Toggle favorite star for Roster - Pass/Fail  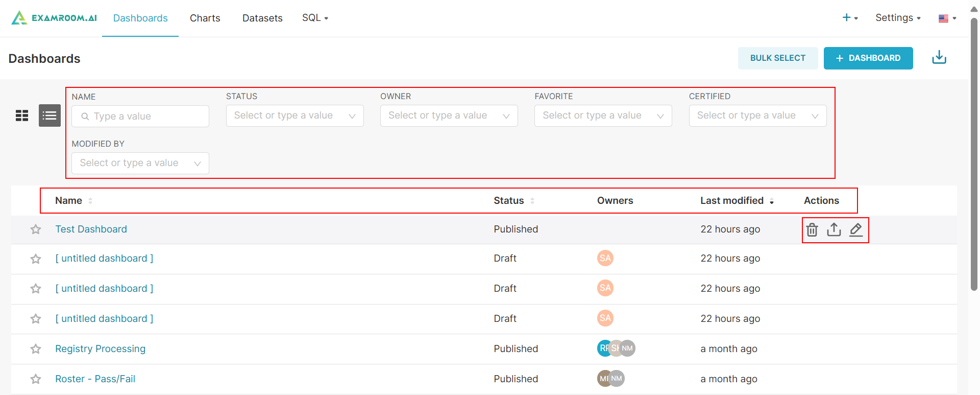(36, 379)
